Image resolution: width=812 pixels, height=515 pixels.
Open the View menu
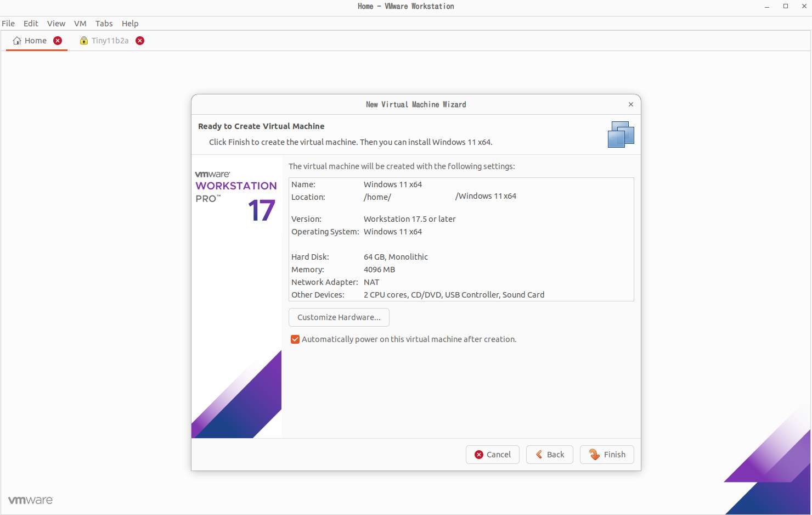click(56, 24)
